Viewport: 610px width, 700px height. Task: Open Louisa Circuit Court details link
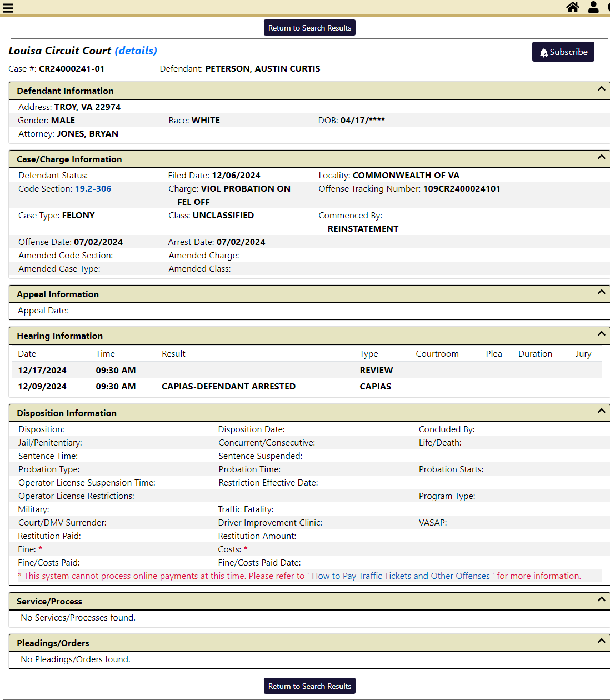click(x=136, y=51)
